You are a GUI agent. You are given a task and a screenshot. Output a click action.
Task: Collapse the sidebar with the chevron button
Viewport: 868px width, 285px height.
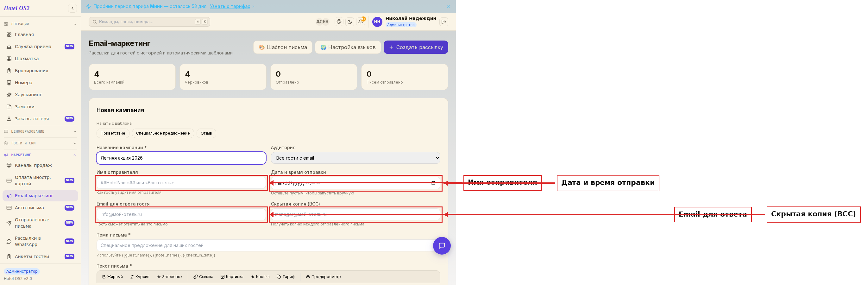(72, 8)
